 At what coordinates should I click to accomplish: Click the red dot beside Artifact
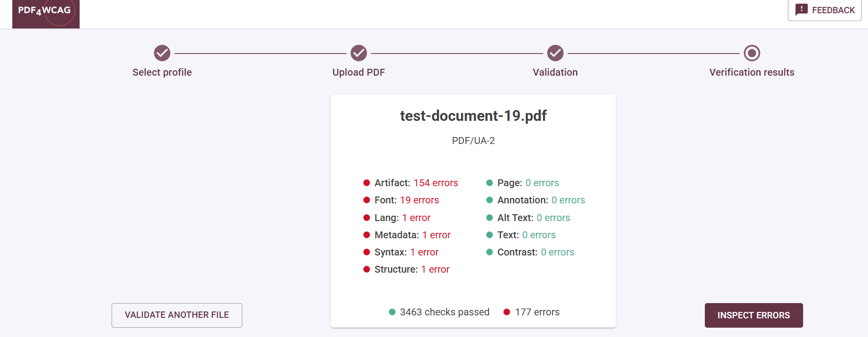click(x=367, y=183)
